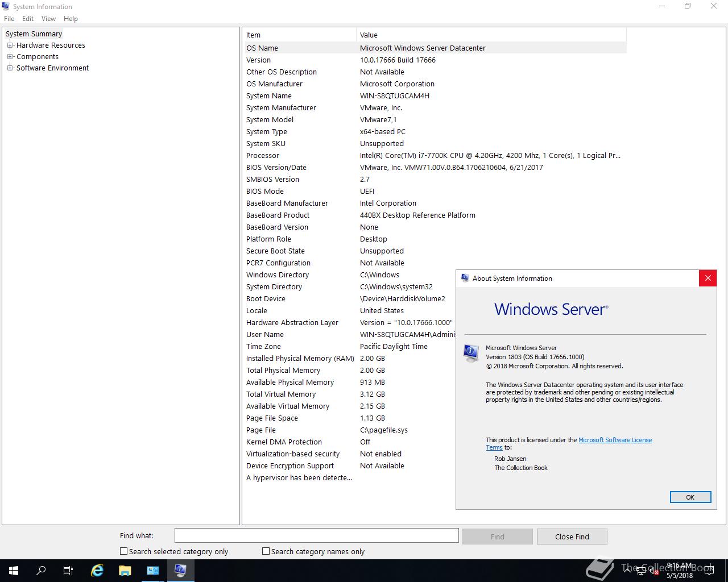Select the System Type row label
This screenshot has width=728, height=582.
click(x=266, y=131)
